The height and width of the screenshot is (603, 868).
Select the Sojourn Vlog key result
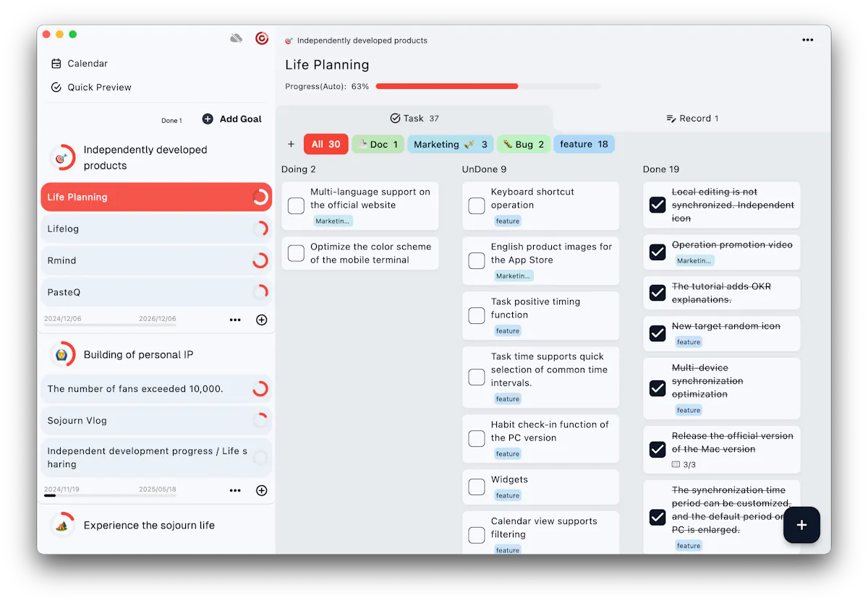(x=156, y=420)
